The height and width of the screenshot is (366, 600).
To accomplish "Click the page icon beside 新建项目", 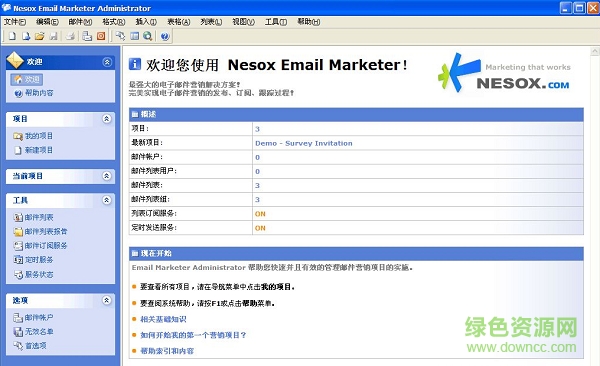I will pyautogui.click(x=18, y=150).
